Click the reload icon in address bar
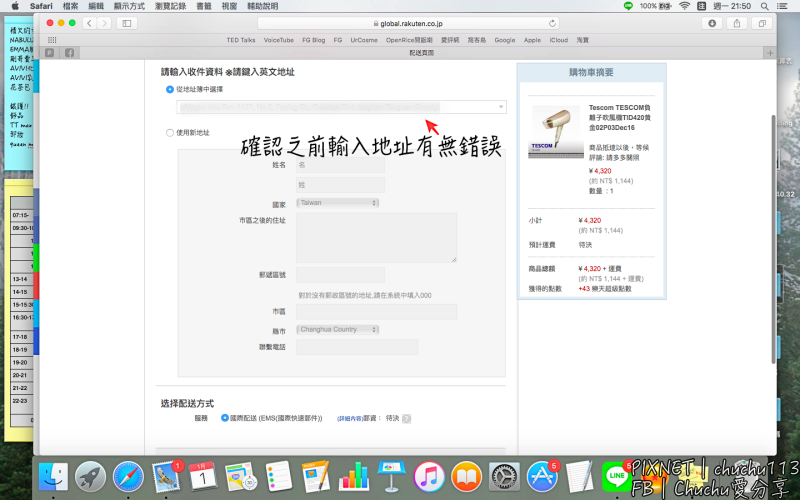Screen dimensions: 800x500 (552, 22)
